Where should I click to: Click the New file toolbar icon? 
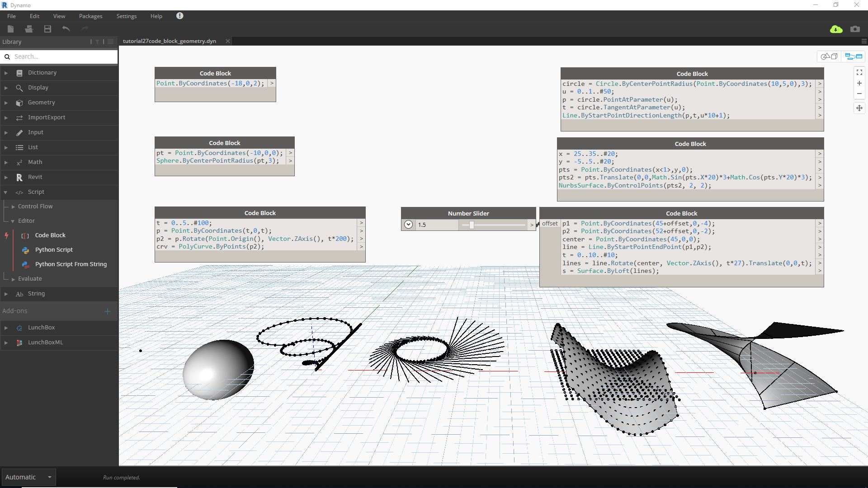pyautogui.click(x=11, y=29)
